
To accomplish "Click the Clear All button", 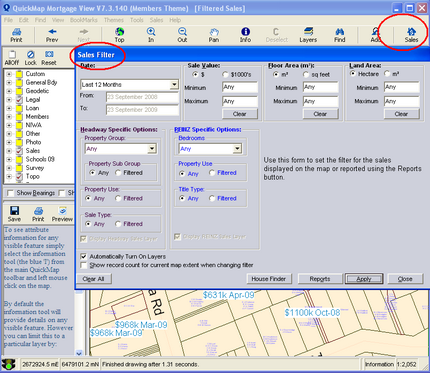I will click(93, 279).
